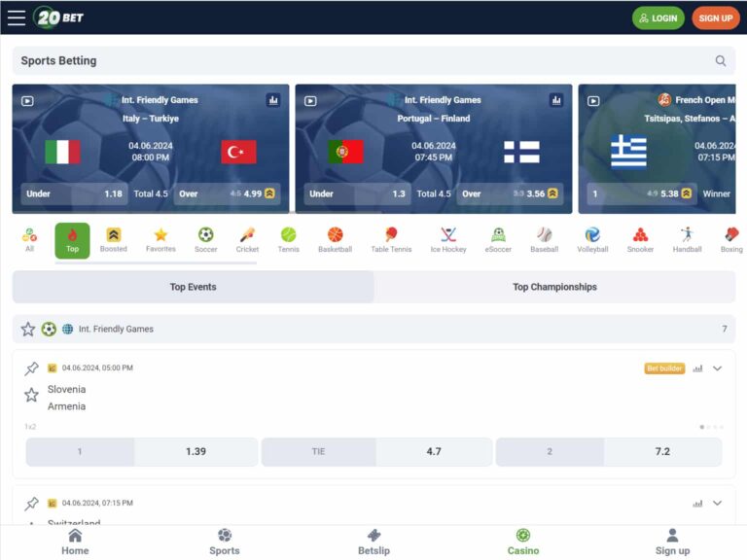The image size is (747, 560).
Task: Select the Boxing category
Action: [731, 240]
